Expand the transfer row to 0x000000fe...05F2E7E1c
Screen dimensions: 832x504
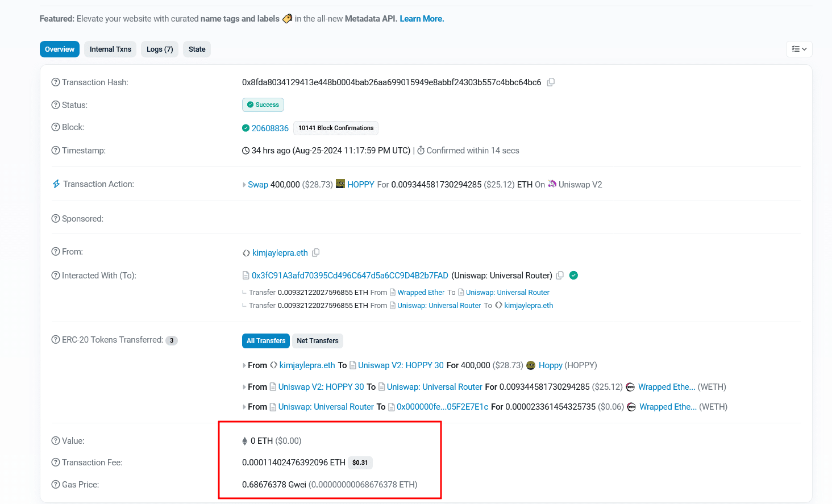(x=244, y=407)
